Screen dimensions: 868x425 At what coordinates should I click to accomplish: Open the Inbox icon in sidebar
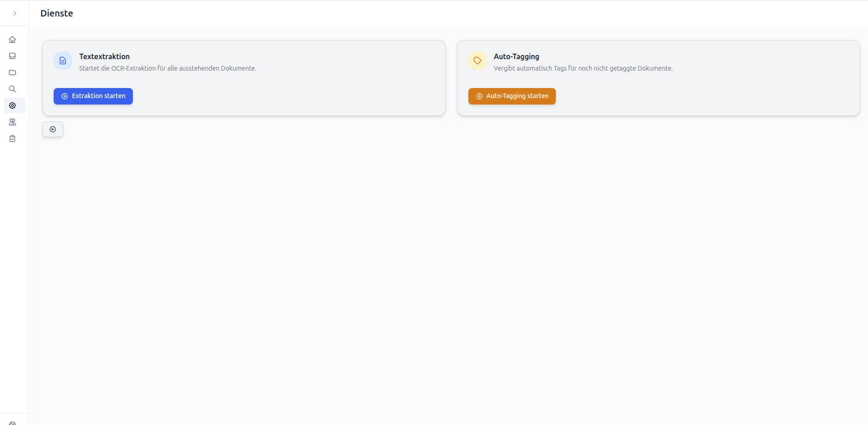pos(12,56)
